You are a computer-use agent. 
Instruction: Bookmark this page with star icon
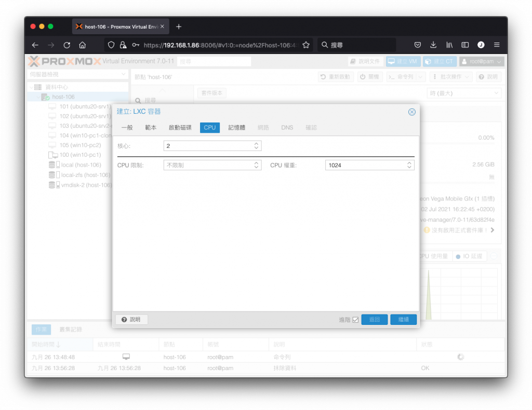coord(306,45)
